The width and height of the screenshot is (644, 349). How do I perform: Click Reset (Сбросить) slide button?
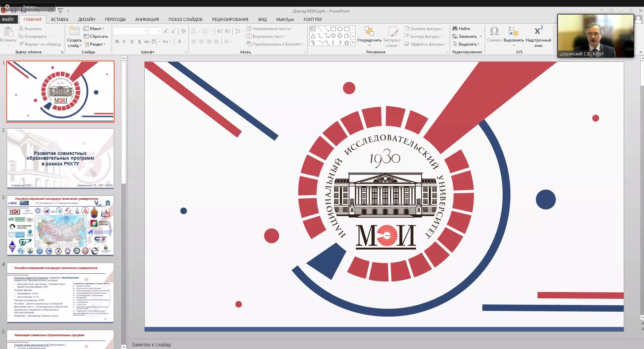click(x=96, y=36)
